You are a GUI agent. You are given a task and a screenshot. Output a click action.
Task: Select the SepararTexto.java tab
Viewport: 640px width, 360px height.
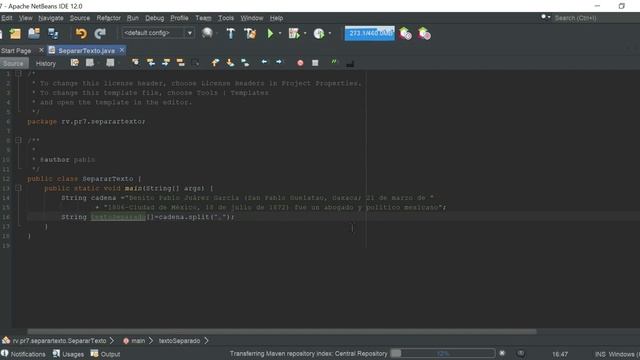click(x=86, y=51)
